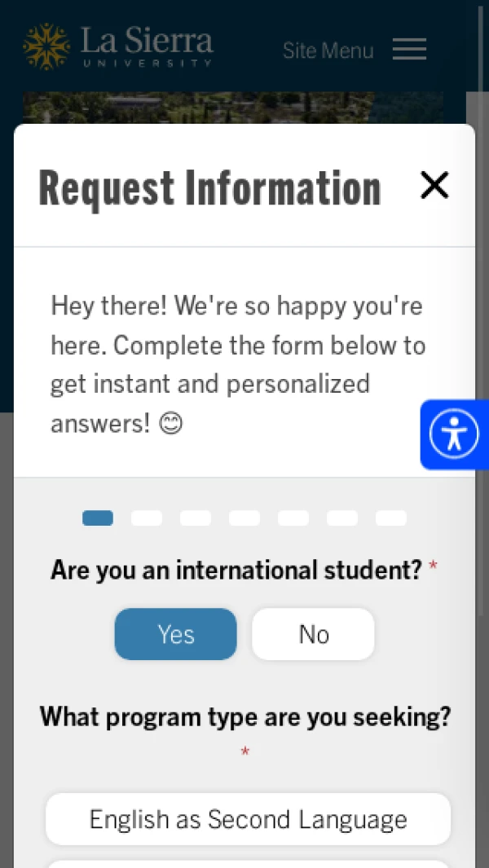Click the highlighted first step indicator
489x868 pixels.
pos(98,518)
